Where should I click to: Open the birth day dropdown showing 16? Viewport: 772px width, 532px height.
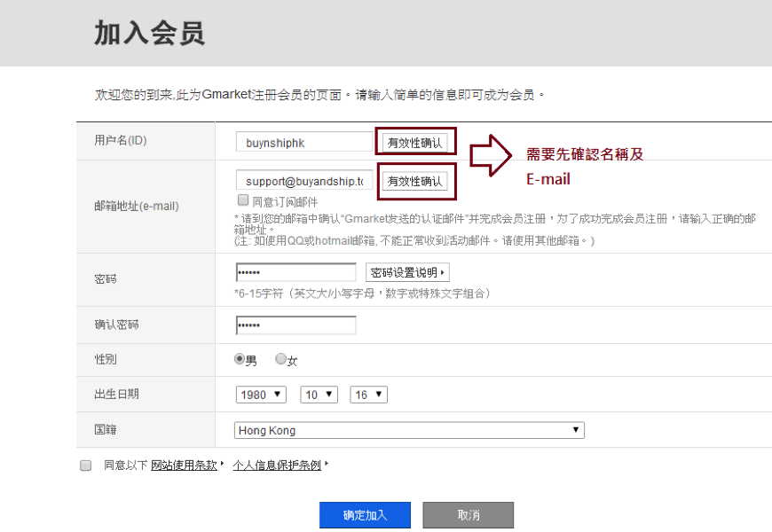[x=368, y=395]
